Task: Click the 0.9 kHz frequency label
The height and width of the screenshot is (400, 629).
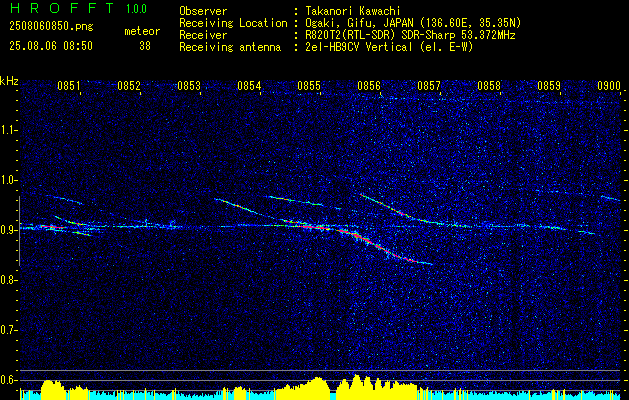Action: [x=8, y=230]
